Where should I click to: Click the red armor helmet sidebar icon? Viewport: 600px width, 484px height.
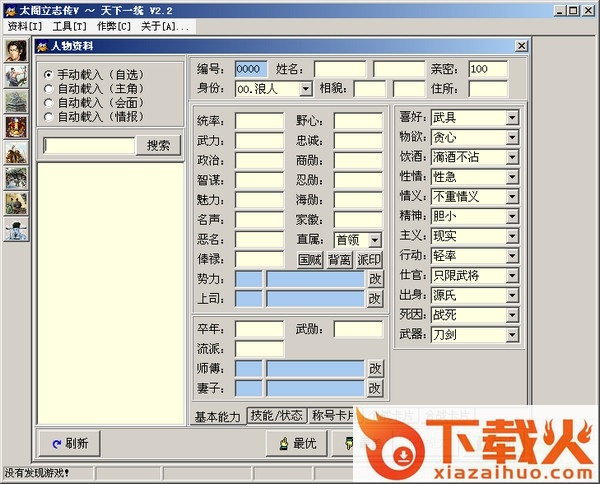(x=16, y=127)
